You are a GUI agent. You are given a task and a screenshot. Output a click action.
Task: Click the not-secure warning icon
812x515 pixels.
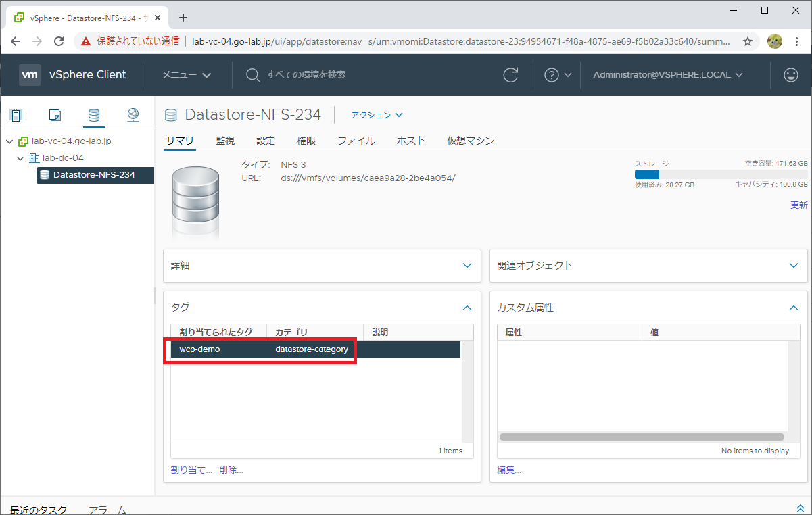click(x=86, y=41)
